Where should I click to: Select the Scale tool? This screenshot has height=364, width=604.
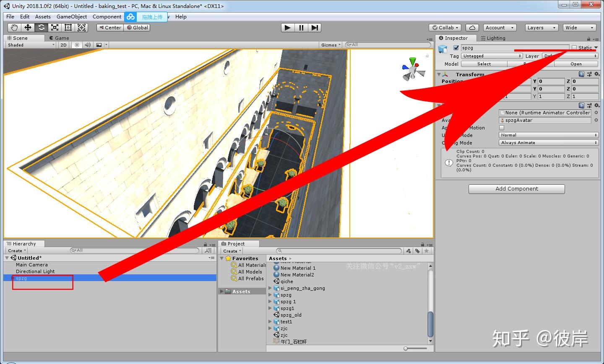point(55,28)
